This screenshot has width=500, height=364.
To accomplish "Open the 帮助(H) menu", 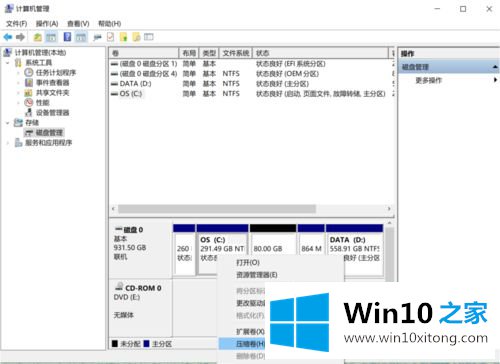I will pyautogui.click(x=109, y=24).
